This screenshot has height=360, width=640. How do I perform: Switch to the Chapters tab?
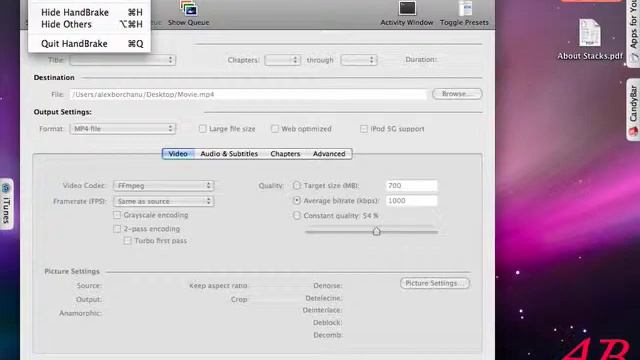pos(285,154)
